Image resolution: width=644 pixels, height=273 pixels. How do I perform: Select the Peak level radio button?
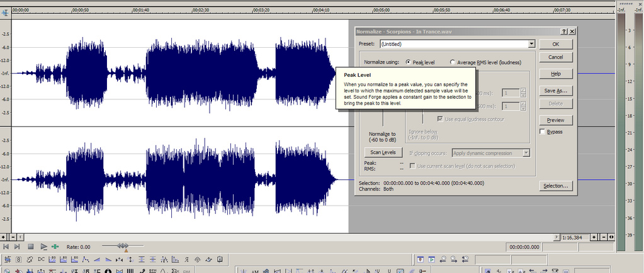[408, 62]
